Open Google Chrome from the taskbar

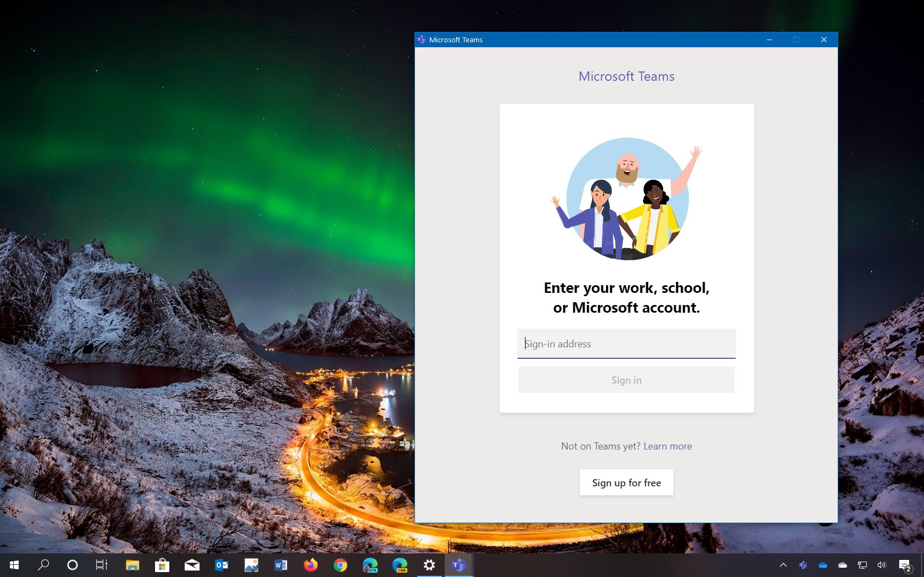coord(340,565)
